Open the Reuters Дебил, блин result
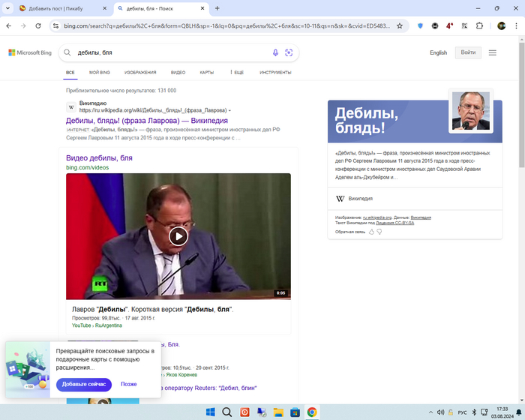 coord(208,388)
